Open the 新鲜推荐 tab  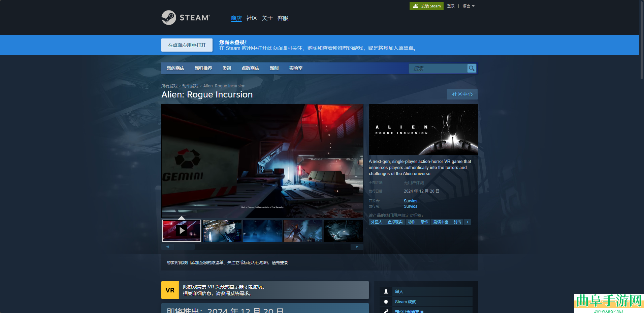click(x=203, y=68)
